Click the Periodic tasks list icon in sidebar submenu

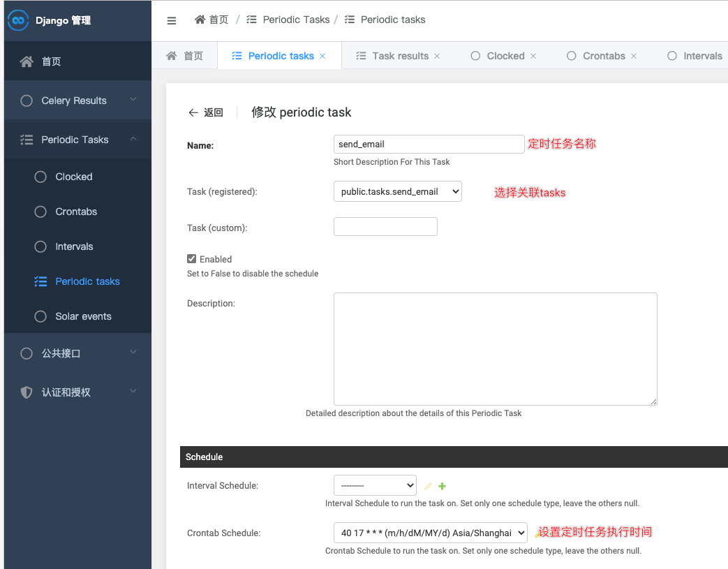tap(40, 281)
